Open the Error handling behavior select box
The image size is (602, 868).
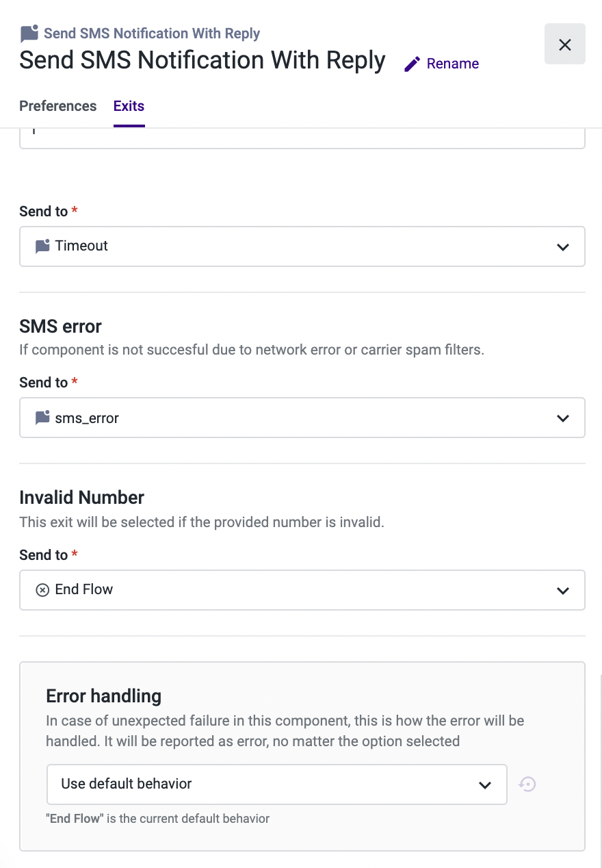tap(277, 784)
